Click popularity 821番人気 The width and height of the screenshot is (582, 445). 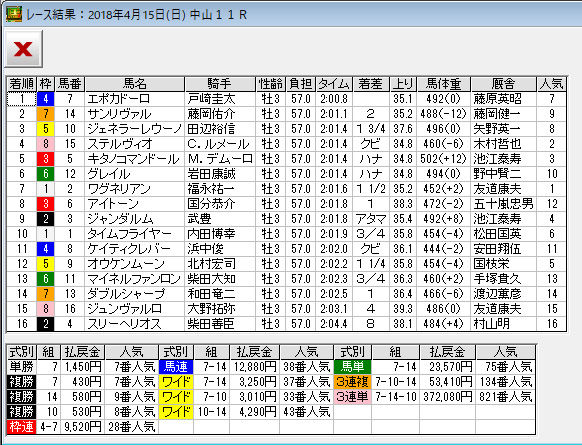tap(506, 397)
